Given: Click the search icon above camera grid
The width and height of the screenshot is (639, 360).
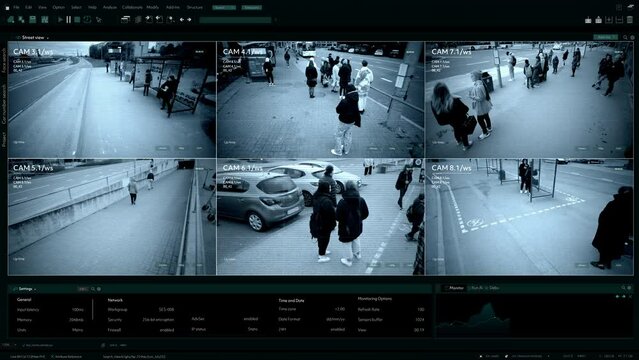Looking at the screenshot, I should [626, 38].
